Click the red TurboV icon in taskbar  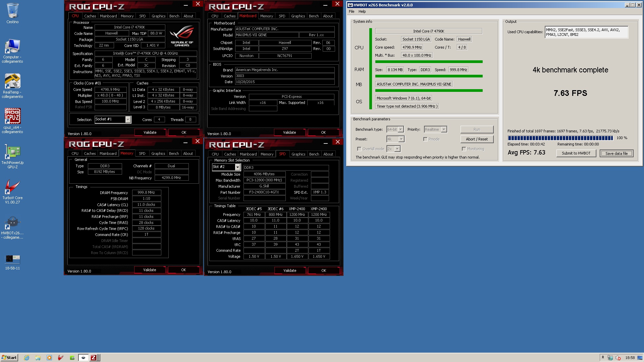coord(61,358)
